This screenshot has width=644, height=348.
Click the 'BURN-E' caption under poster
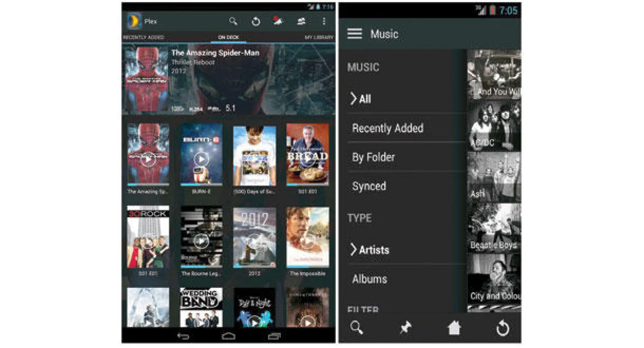201,191
